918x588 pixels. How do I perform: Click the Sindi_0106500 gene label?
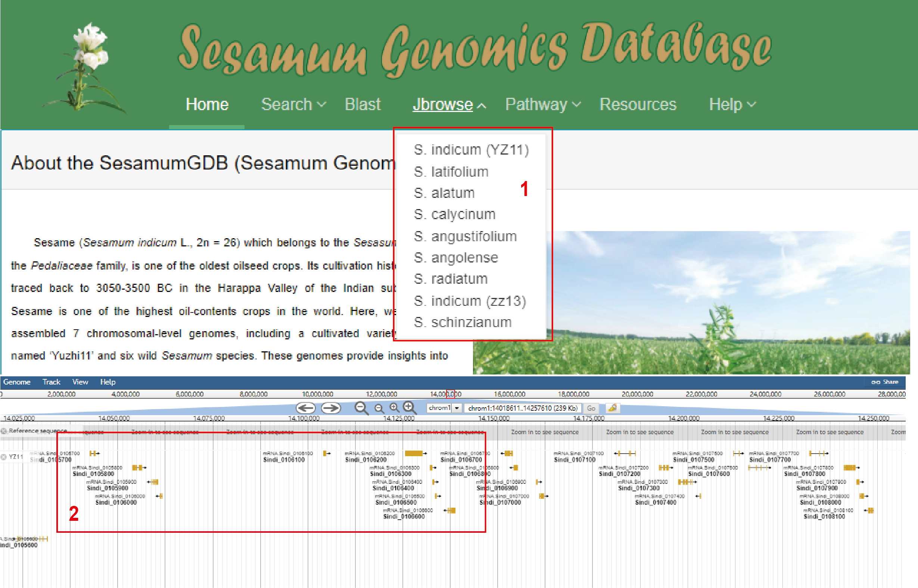pos(396,503)
